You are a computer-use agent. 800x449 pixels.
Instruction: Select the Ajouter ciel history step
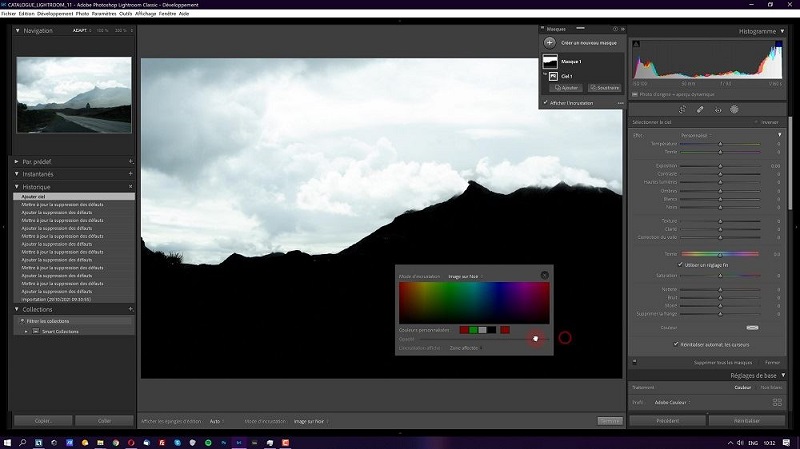74,196
